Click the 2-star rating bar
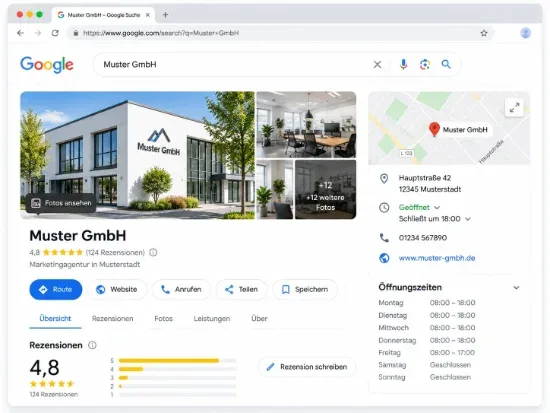Viewport: 550px width, 413px height. coord(177,386)
